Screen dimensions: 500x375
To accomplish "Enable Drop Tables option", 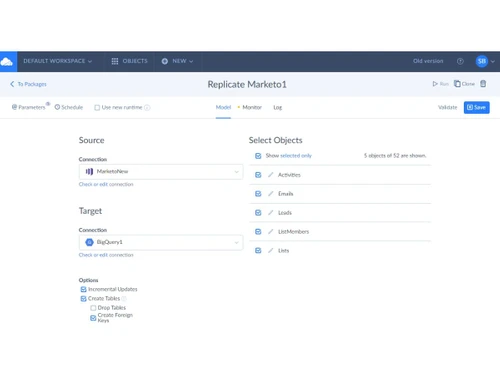I will point(93,308).
